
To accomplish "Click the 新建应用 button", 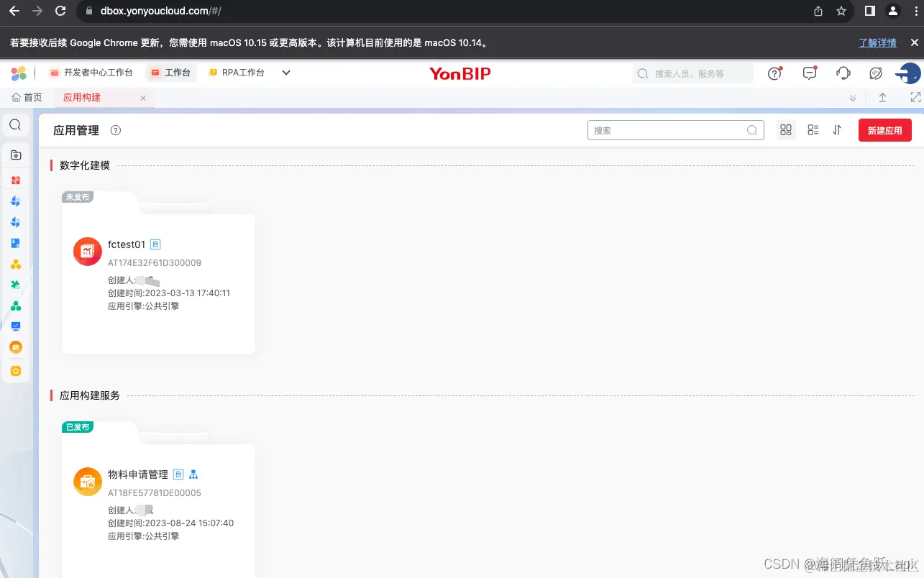I will point(885,131).
